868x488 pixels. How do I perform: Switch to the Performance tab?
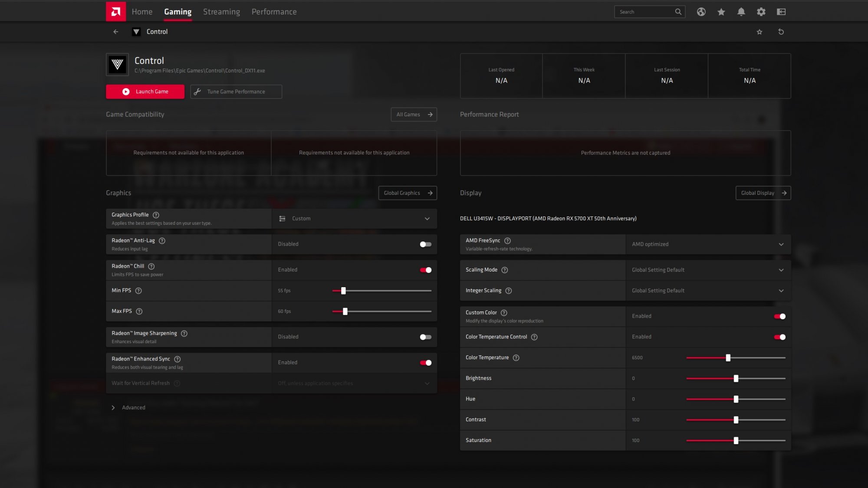pyautogui.click(x=274, y=12)
